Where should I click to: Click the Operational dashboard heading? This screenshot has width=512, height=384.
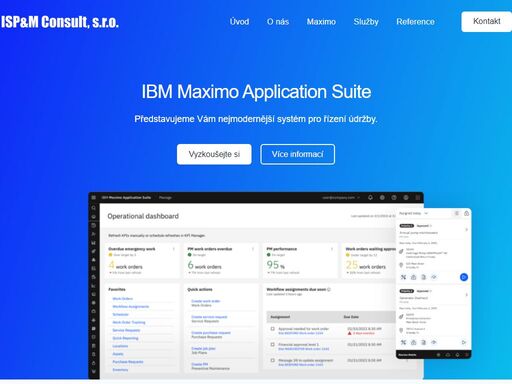(x=143, y=216)
